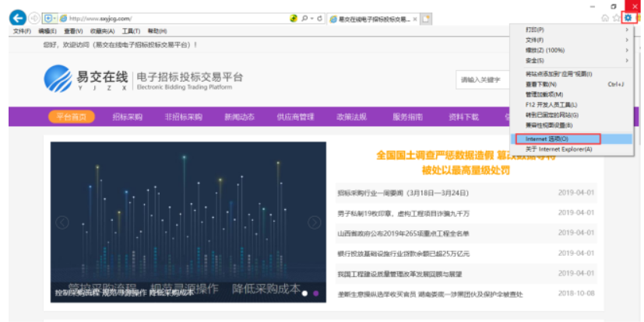Click the banner slideshow image
The height and width of the screenshot is (322, 644).
coord(188,222)
